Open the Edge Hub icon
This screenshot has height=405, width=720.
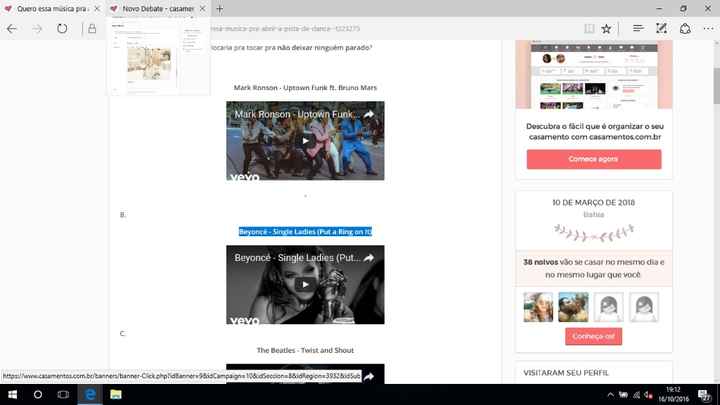click(638, 28)
